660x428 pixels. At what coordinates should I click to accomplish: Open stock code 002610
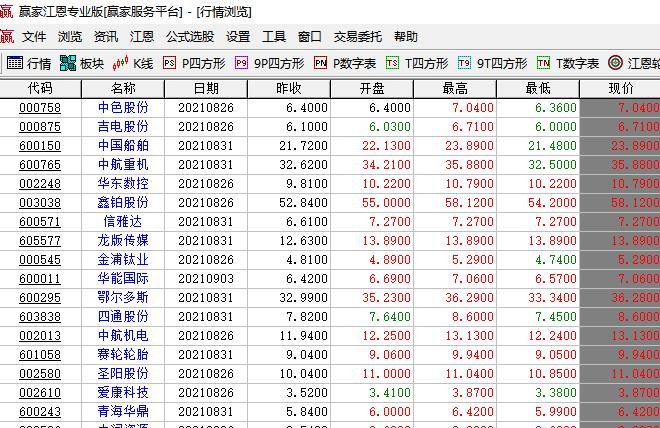tap(40, 393)
